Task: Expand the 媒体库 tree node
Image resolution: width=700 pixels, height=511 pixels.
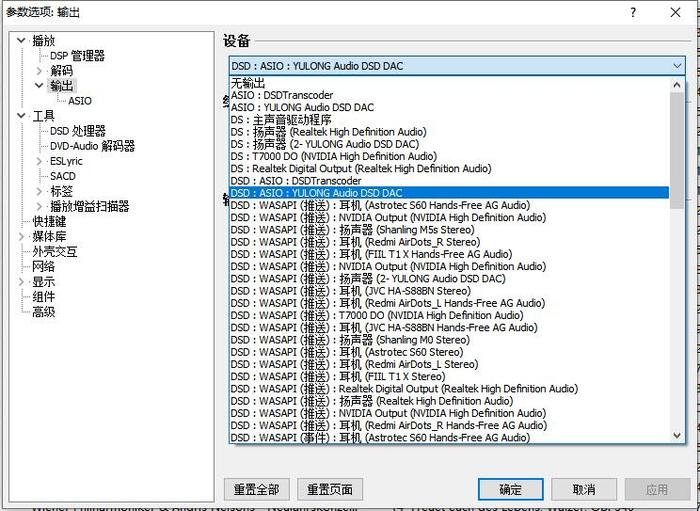Action: pyautogui.click(x=21, y=237)
